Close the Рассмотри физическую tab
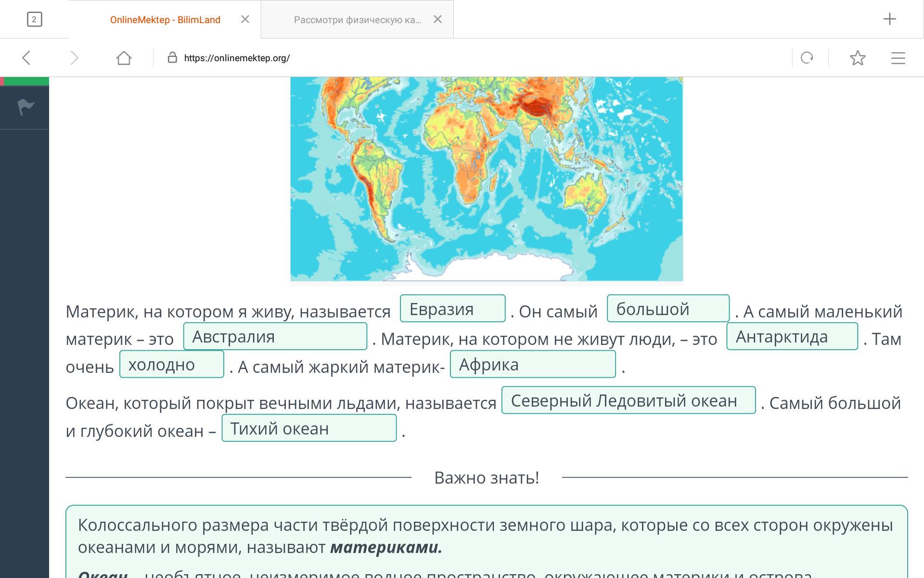924x578 pixels. point(437,19)
